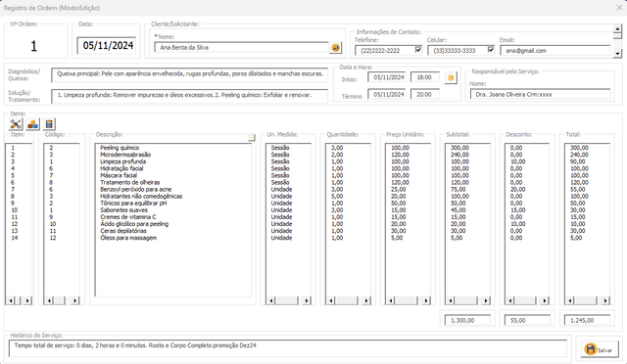Click the Diagnóstico/Queixa text field
This screenshot has height=364, width=627.
[x=189, y=74]
